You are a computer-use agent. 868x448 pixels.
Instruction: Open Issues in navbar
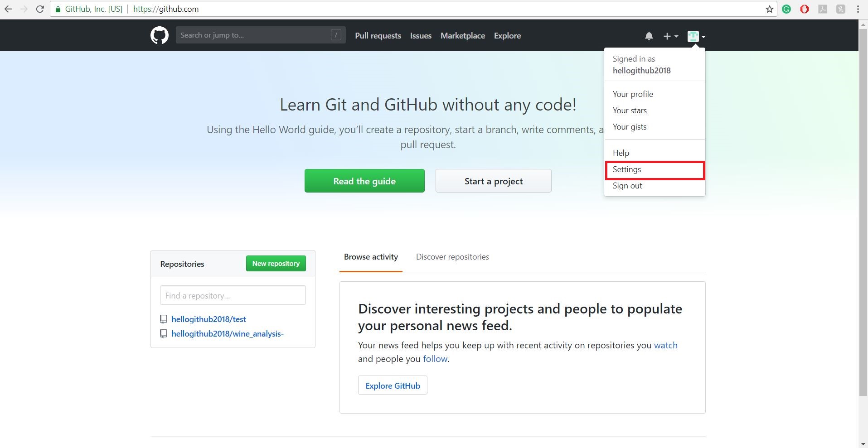421,36
